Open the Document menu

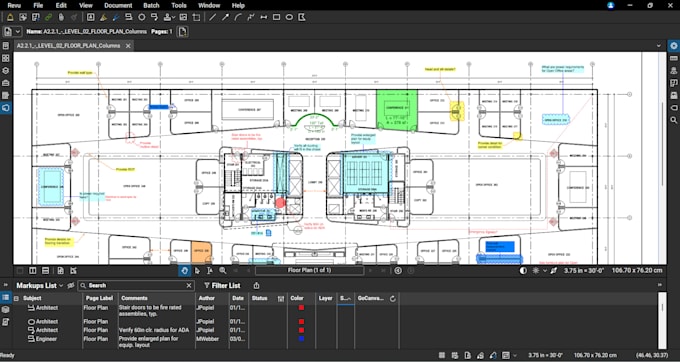118,6
